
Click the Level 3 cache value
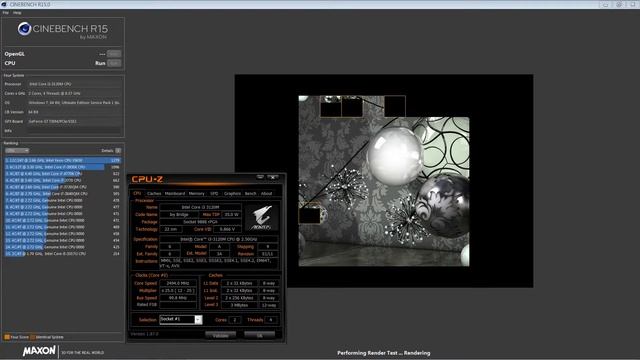click(x=240, y=305)
